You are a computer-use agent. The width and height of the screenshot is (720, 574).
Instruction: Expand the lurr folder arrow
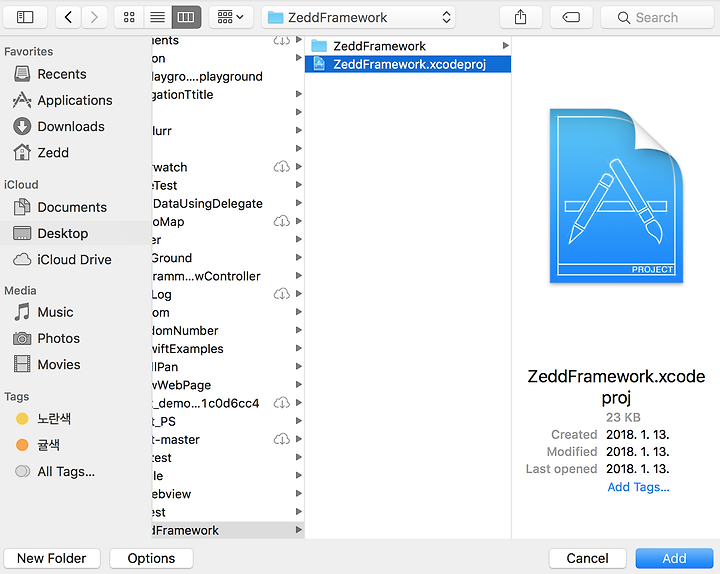click(298, 130)
